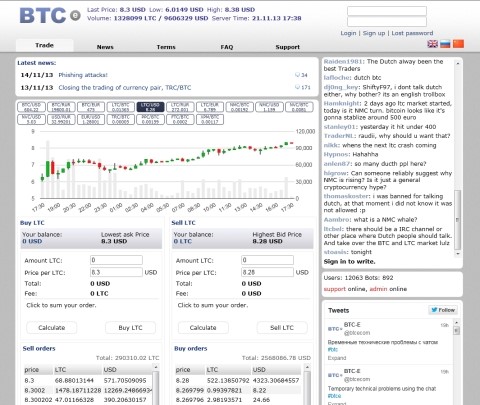Select the LTC/BTC currency pair
The height and width of the screenshot is (405, 480).
(120, 107)
